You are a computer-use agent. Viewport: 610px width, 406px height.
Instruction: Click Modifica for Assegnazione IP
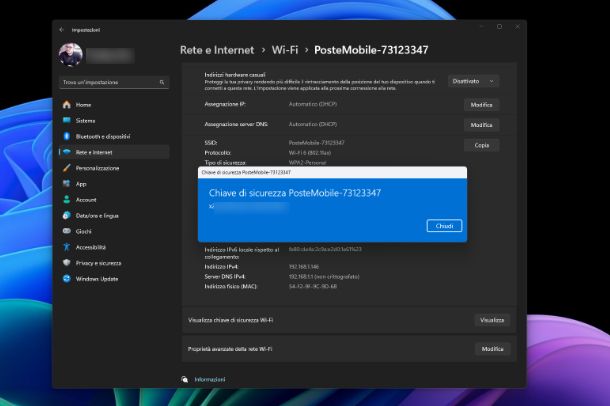pos(482,105)
